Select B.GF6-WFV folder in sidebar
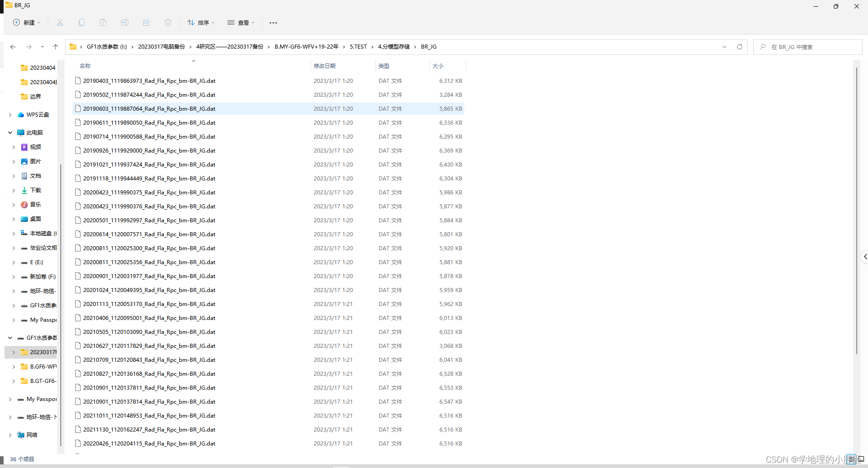Viewport: 868px width, 468px height. pyautogui.click(x=38, y=367)
